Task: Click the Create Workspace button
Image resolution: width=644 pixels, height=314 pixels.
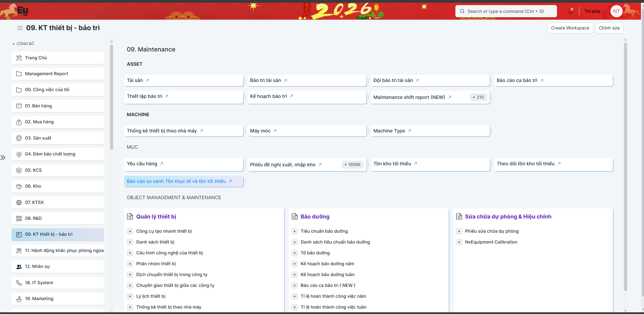Action: [570, 28]
